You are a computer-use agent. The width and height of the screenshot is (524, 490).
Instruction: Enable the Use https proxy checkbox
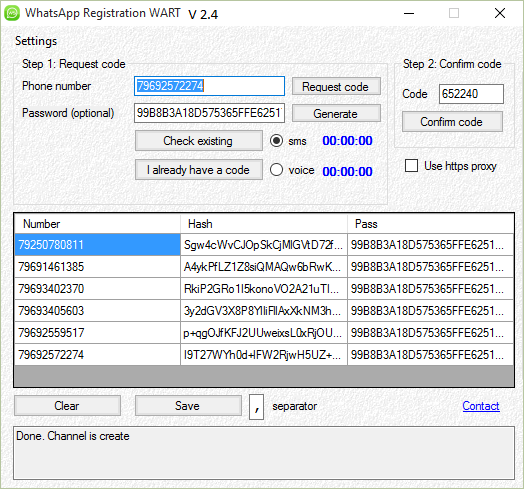click(x=411, y=165)
